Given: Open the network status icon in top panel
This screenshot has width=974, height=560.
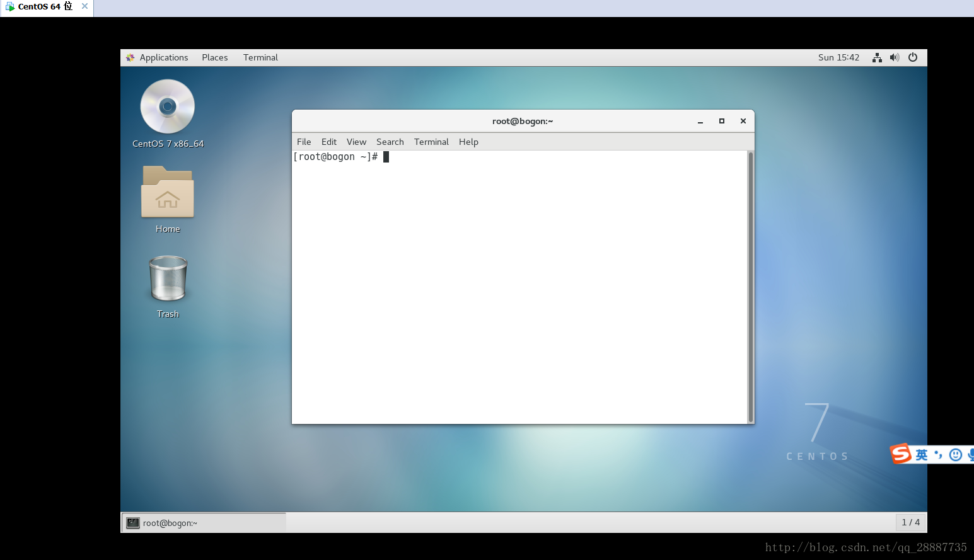Looking at the screenshot, I should (877, 57).
